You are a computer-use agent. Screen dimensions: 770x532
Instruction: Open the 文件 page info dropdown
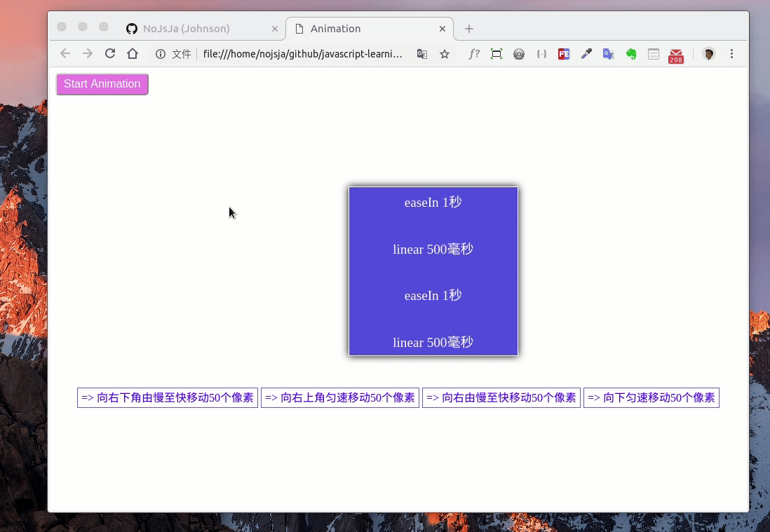click(174, 53)
